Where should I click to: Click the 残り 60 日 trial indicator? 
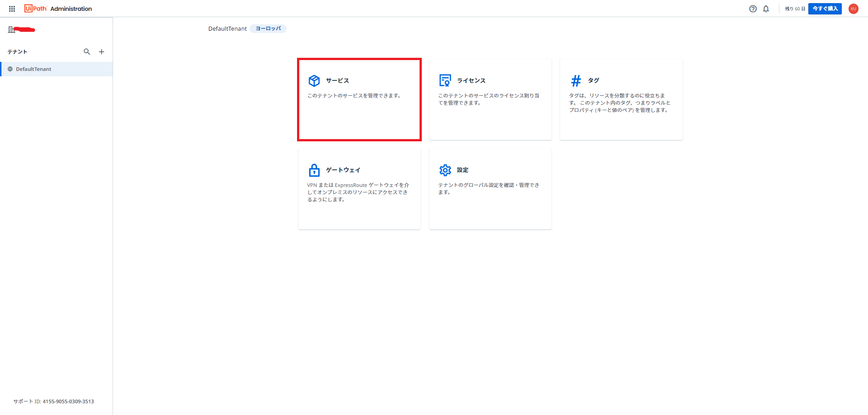[794, 9]
